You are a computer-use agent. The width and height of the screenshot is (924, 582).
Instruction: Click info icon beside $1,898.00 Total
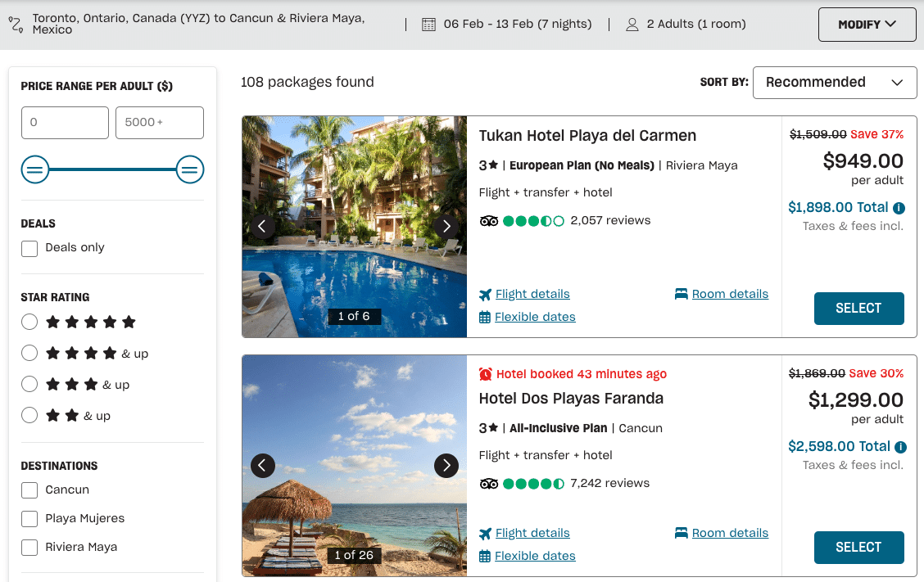(x=899, y=208)
